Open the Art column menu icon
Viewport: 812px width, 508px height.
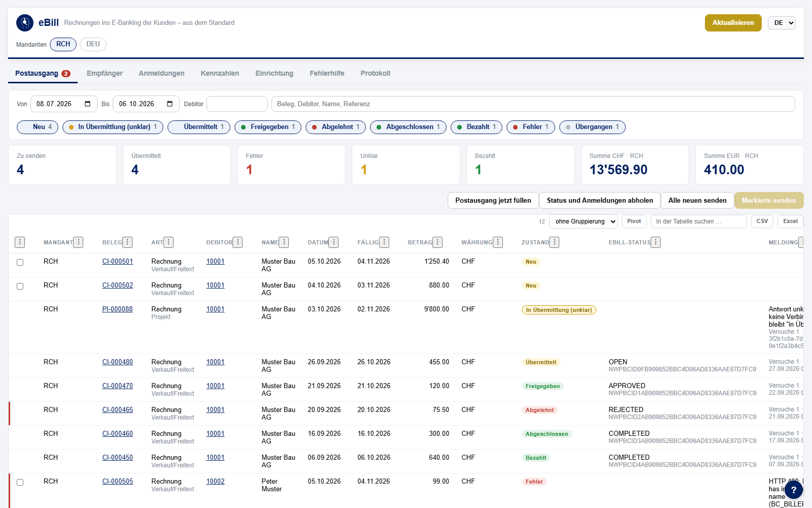click(x=168, y=242)
